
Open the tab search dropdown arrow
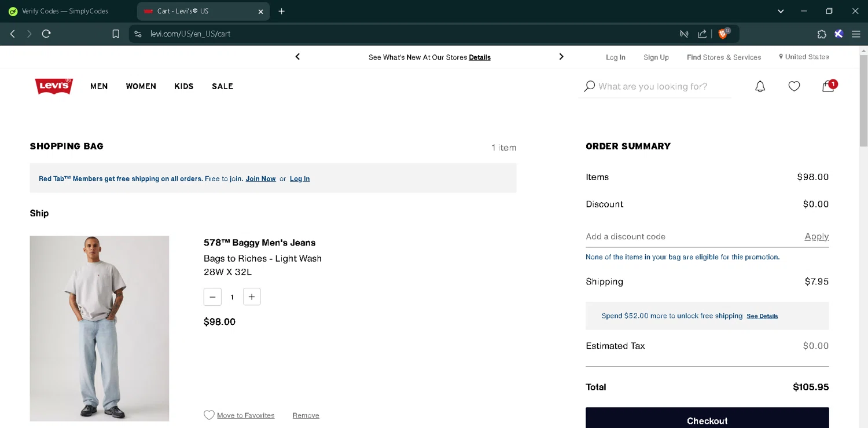point(781,11)
